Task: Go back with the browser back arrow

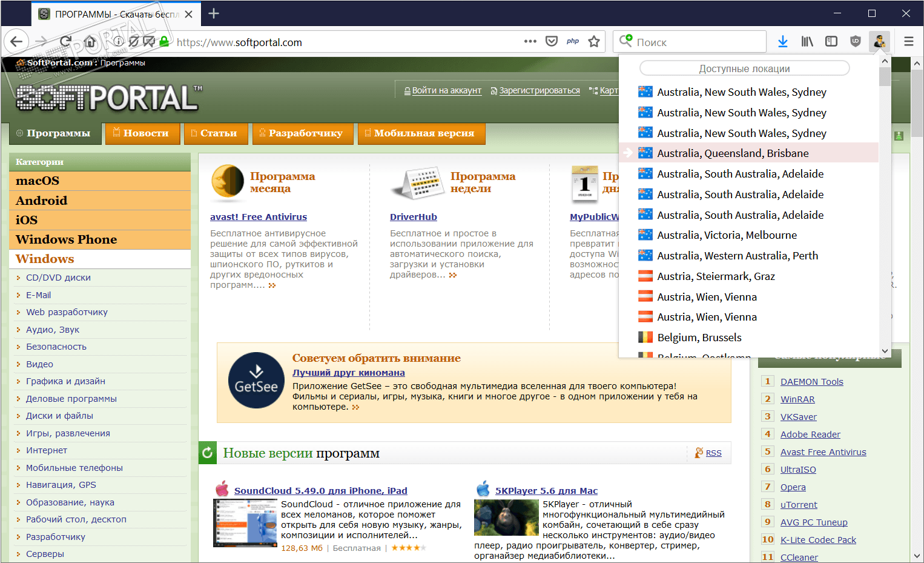Action: pyautogui.click(x=16, y=42)
